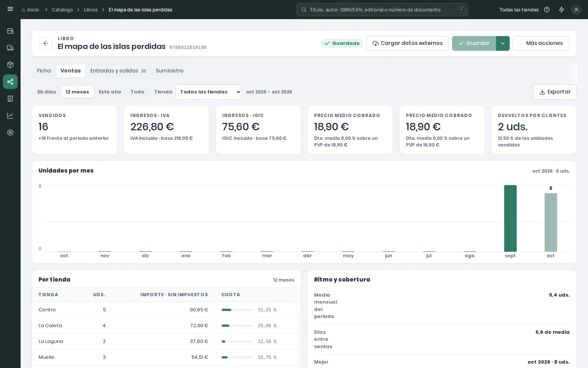Open the documents sidebar icon
This screenshot has width=588, height=368.
10,99
